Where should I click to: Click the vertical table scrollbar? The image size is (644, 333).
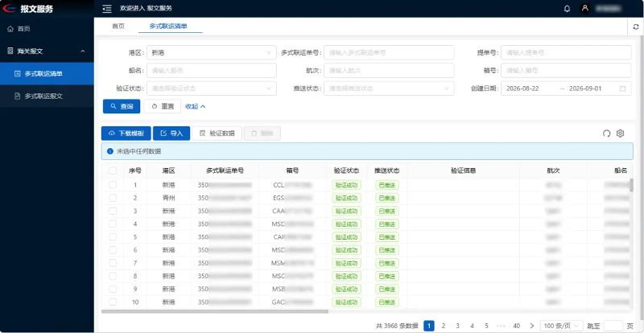[631, 185]
